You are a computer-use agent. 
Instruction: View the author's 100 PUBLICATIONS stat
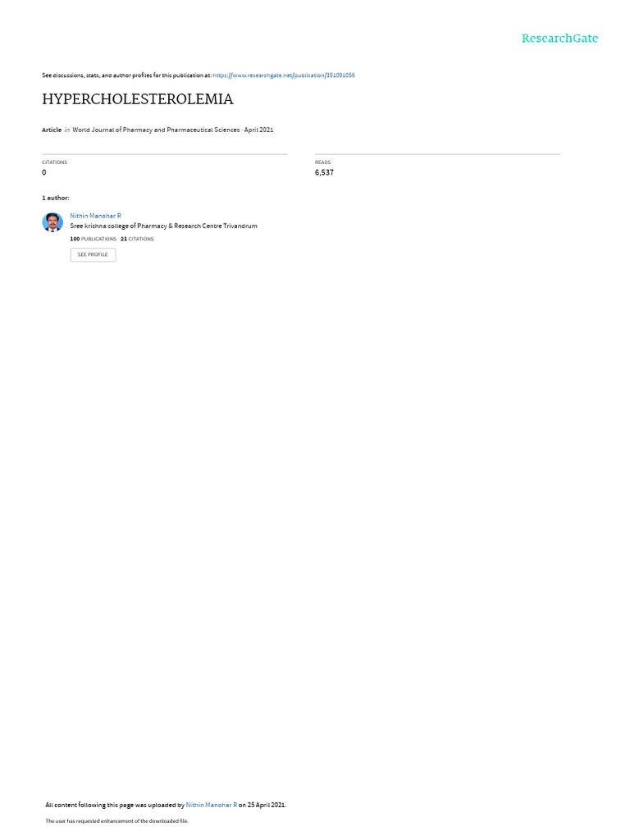click(94, 239)
